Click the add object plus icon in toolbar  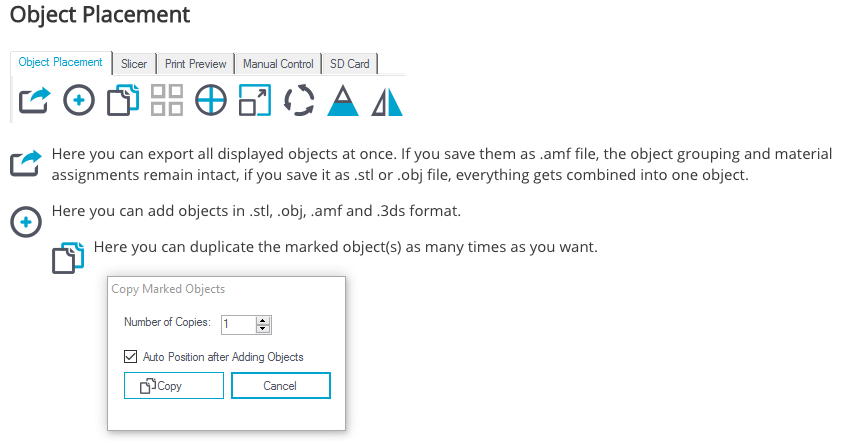pos(79,100)
